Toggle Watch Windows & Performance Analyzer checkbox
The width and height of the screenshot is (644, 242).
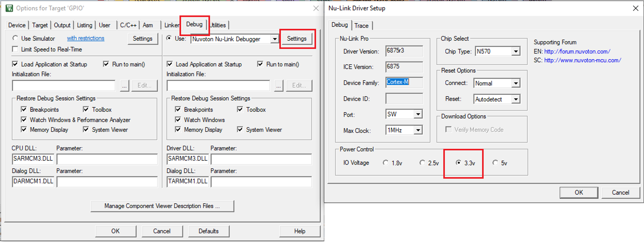coord(24,120)
